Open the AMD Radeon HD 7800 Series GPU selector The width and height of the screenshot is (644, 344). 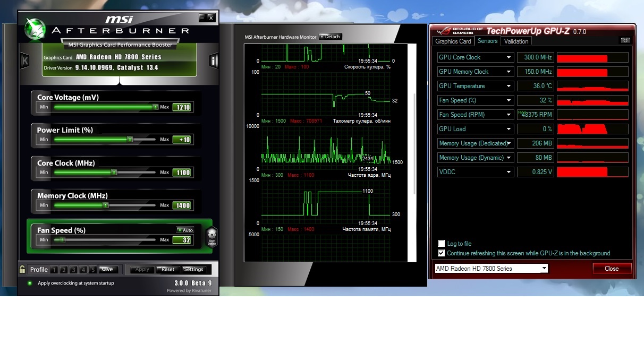click(x=491, y=269)
